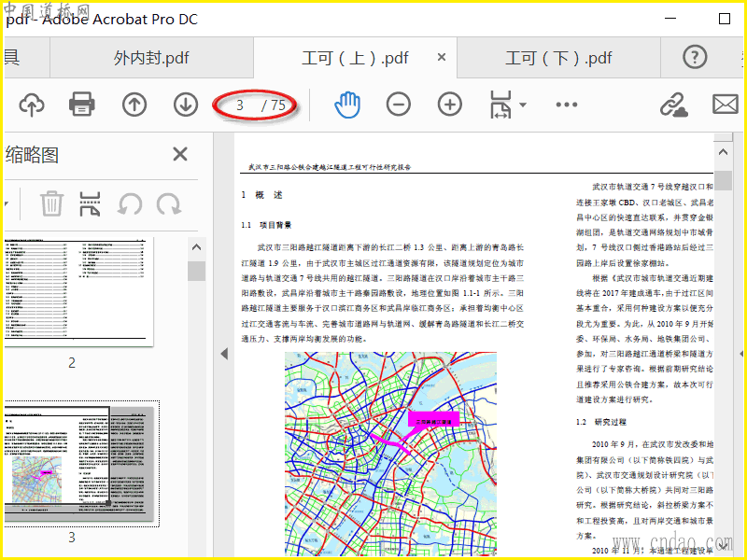Activate the Hand pan tool
747x560 pixels.
pyautogui.click(x=347, y=105)
